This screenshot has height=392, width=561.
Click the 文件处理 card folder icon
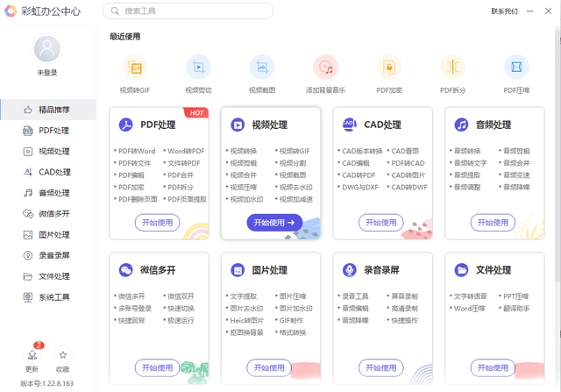pos(461,270)
